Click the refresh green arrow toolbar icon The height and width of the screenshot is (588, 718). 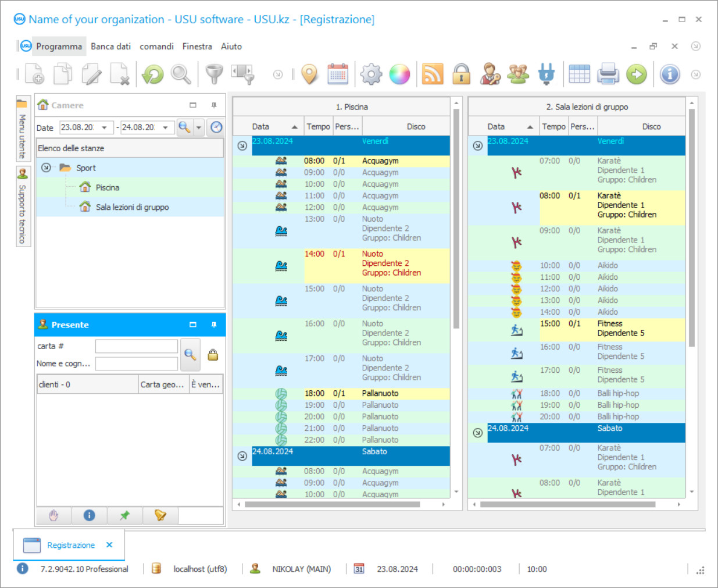(x=153, y=74)
